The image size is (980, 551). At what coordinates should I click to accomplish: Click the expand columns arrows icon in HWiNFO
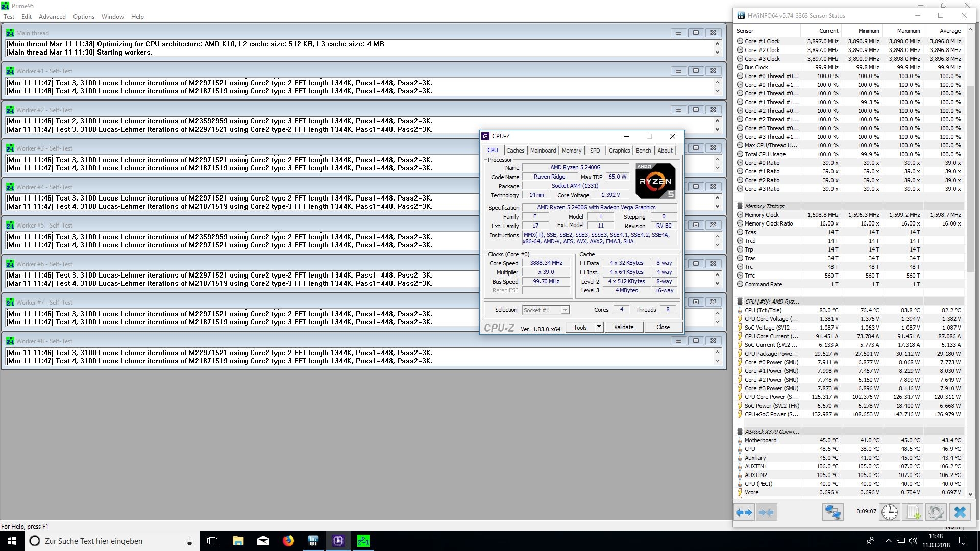pyautogui.click(x=745, y=512)
